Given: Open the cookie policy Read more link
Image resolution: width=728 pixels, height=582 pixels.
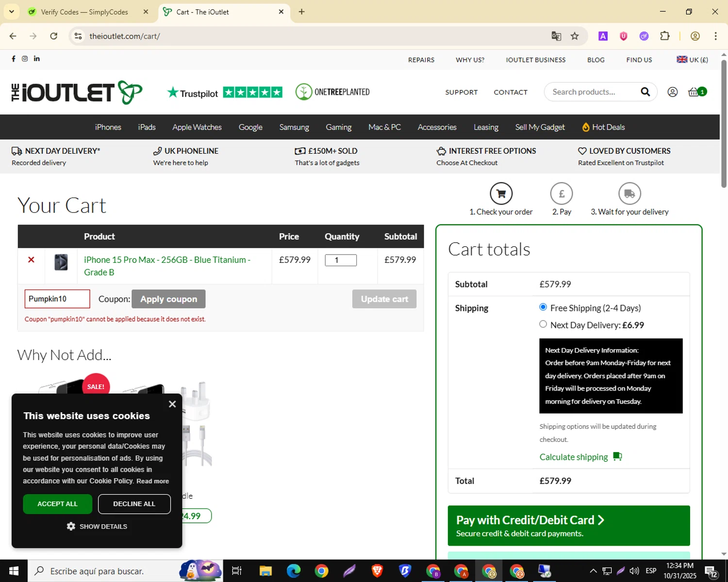Looking at the screenshot, I should [x=153, y=481].
